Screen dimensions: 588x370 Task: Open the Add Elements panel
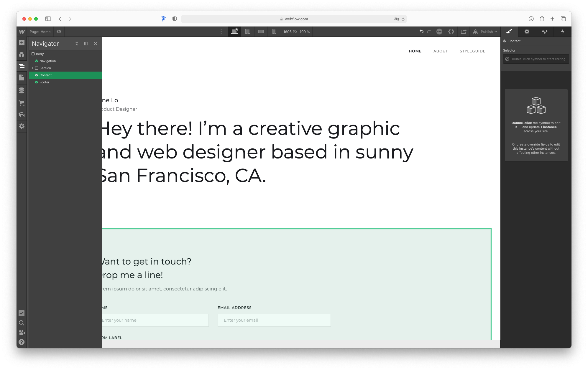22,43
